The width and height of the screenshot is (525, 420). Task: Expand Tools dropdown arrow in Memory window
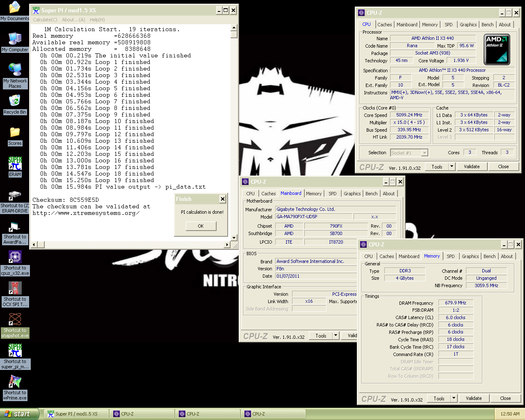point(454,398)
